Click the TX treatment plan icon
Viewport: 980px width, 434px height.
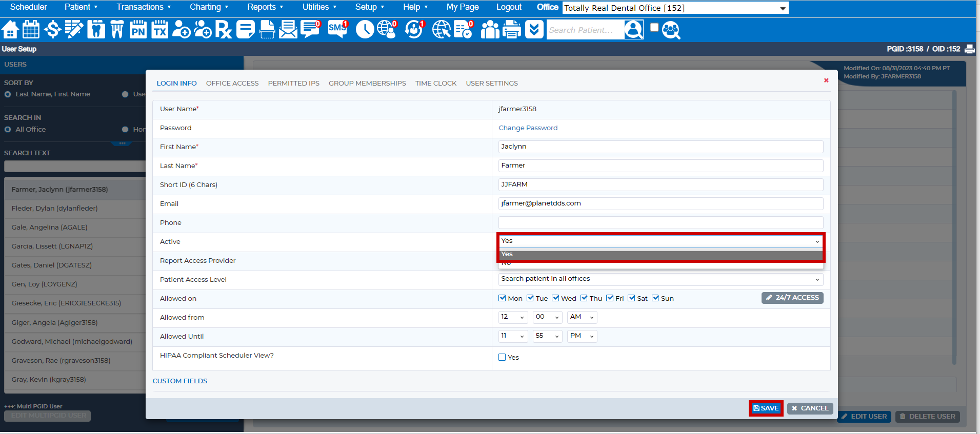pyautogui.click(x=159, y=30)
